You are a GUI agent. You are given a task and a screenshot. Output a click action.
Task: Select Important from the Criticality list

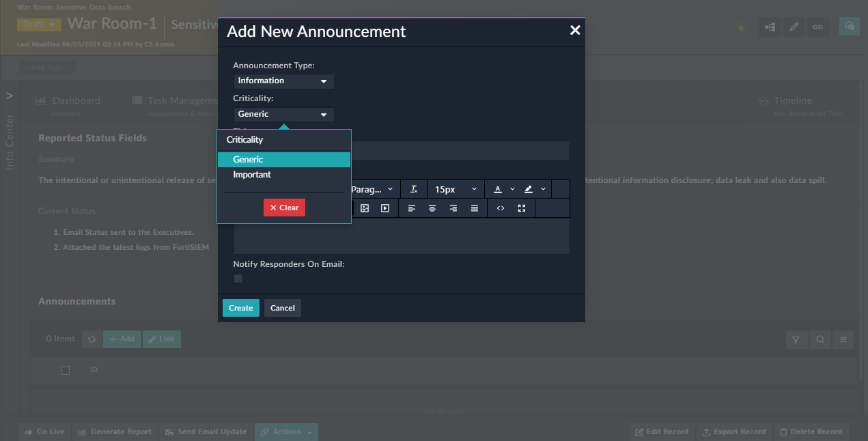pyautogui.click(x=252, y=174)
